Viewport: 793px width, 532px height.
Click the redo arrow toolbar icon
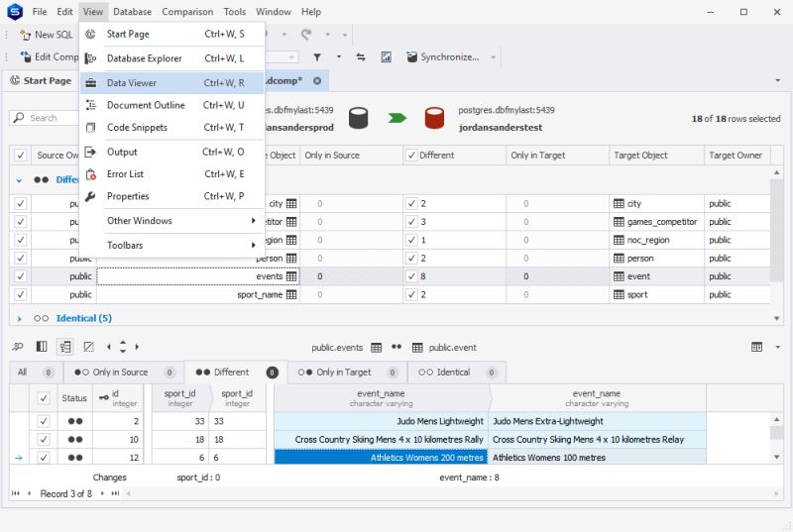tap(306, 35)
